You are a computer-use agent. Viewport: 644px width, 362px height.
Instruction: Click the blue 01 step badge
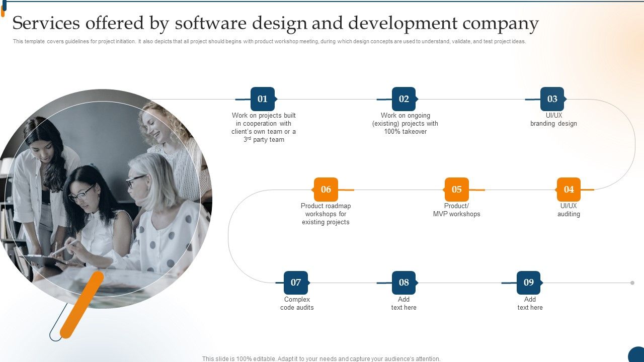point(263,99)
